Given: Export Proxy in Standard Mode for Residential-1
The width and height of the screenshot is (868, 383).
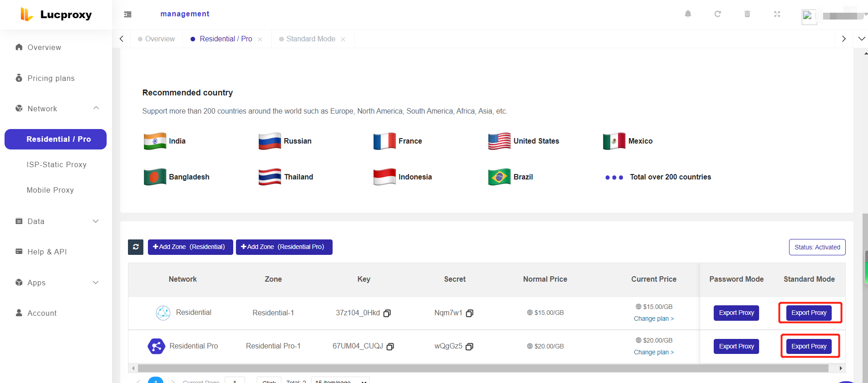Looking at the screenshot, I should [809, 313].
